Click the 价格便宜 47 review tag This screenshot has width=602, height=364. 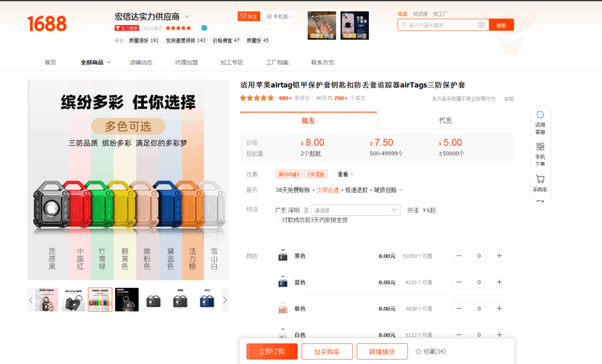226,41
